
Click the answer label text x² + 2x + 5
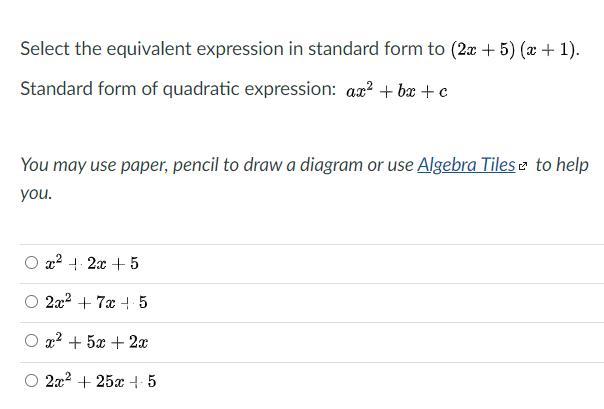[x=92, y=263]
